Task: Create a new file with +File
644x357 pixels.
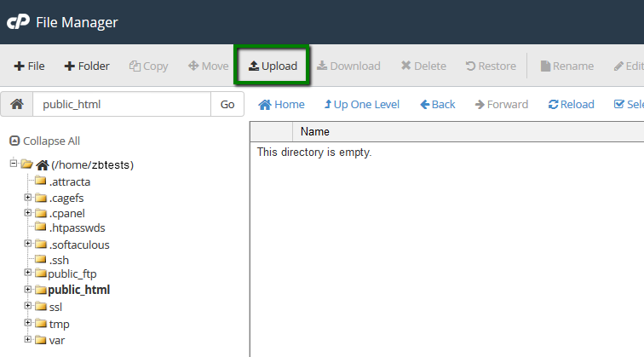Action: tap(30, 66)
